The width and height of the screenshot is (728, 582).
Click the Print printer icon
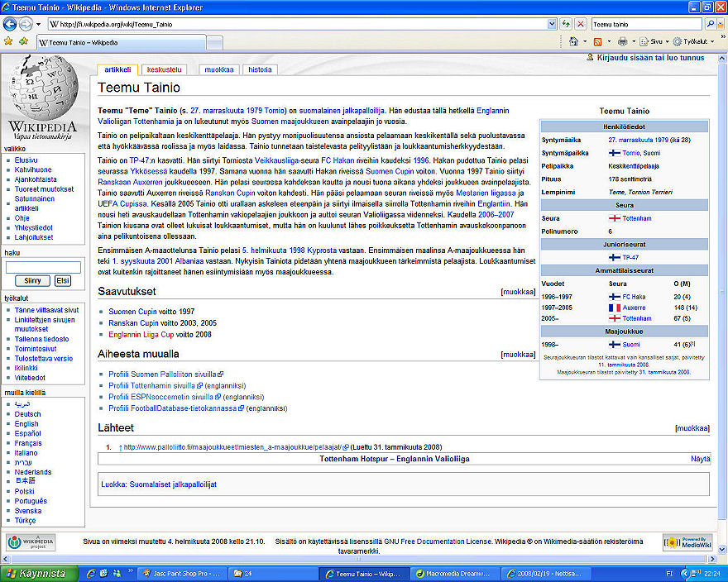point(623,41)
